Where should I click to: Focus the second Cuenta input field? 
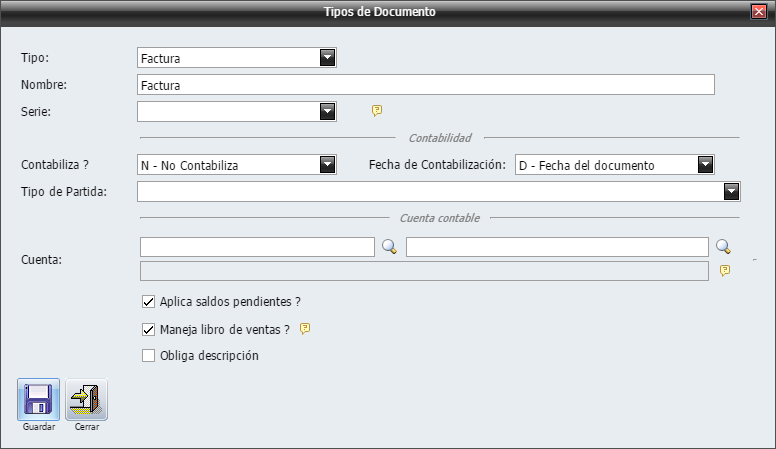coord(557,247)
